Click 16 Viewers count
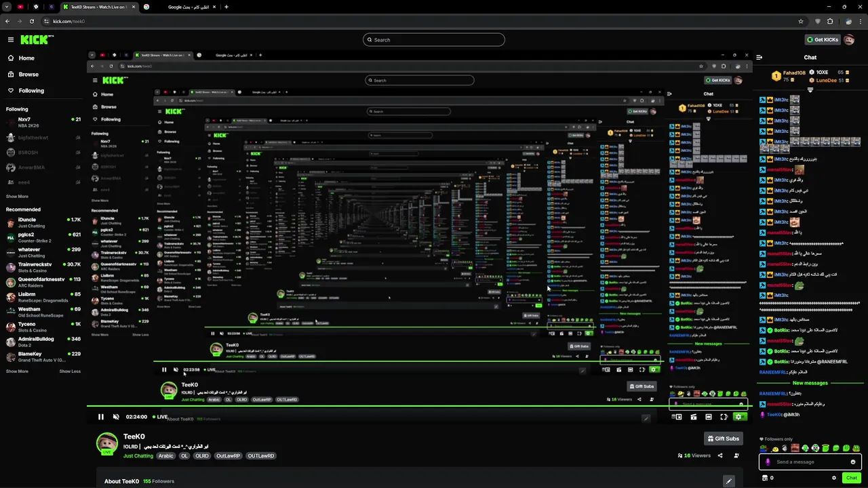868x488 pixels. [x=694, y=455]
